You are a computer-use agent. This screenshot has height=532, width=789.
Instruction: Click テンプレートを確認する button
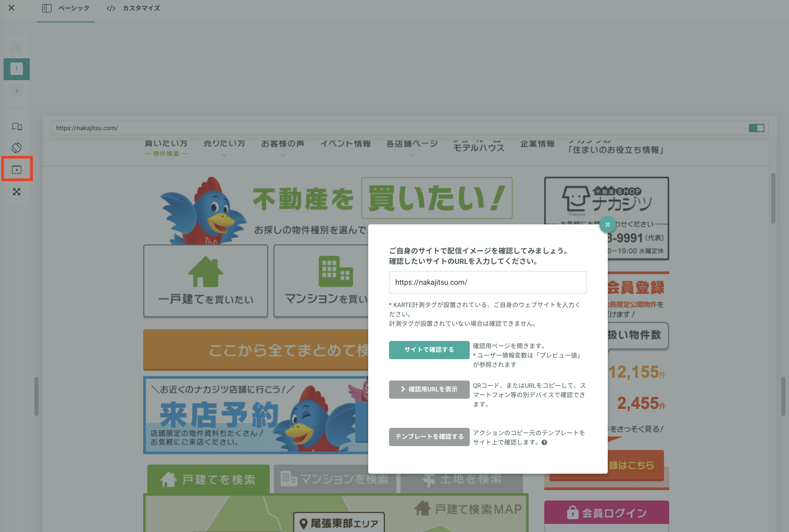coord(429,437)
